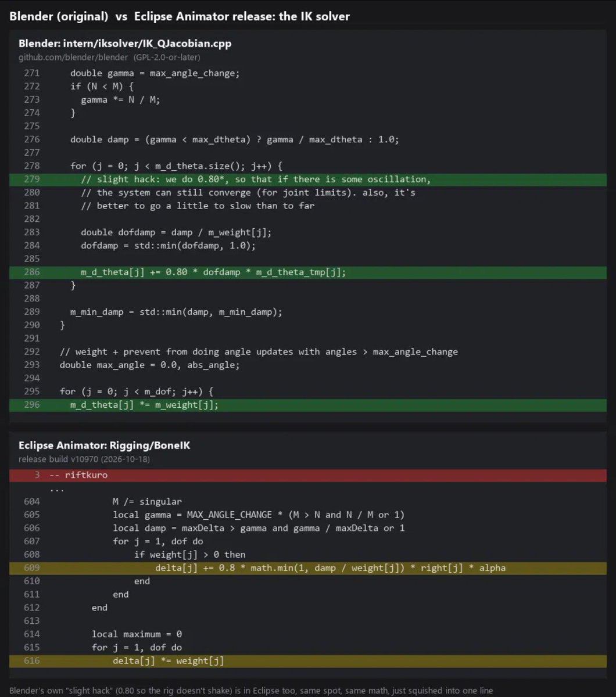Click highlighted 'm_d_theta[j] += 0.80 * dofdamp' line
This screenshot has width=616, height=697.
tap(308, 272)
